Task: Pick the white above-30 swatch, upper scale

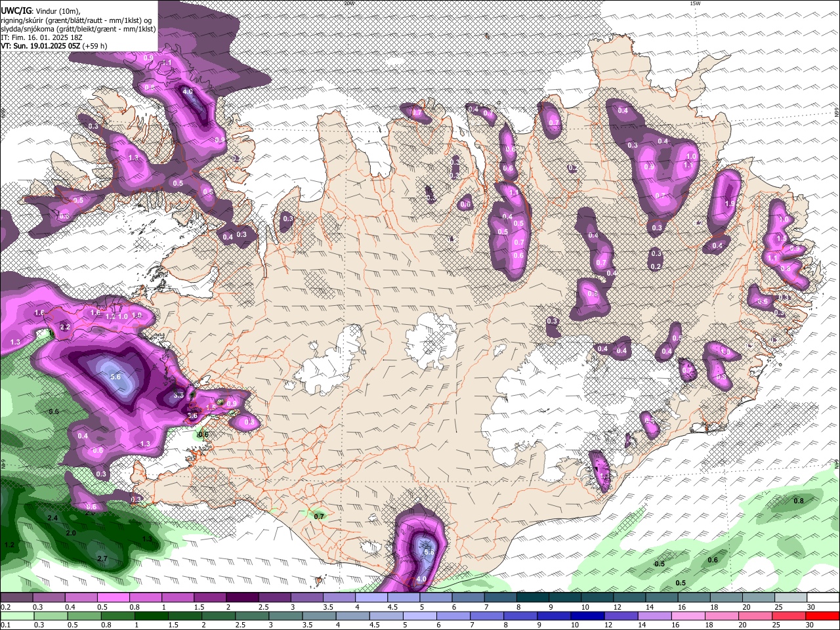Action: coord(824,598)
